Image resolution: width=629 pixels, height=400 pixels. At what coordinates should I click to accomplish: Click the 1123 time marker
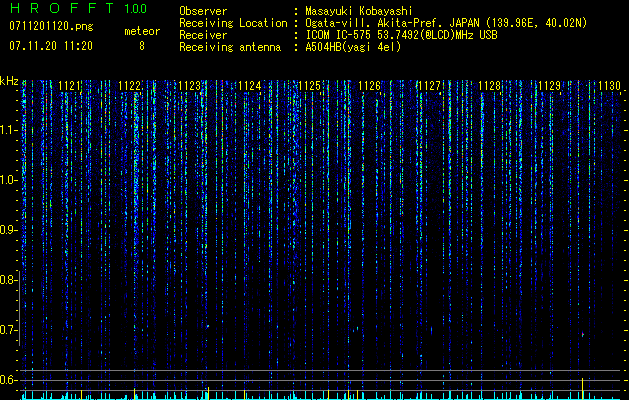tap(189, 86)
